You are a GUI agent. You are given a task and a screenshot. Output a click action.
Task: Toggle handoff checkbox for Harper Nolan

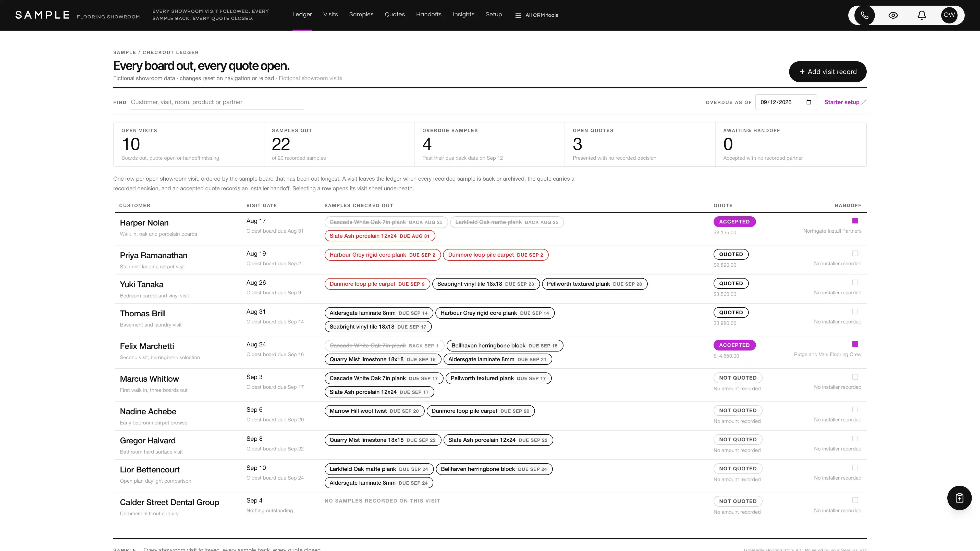[855, 221]
